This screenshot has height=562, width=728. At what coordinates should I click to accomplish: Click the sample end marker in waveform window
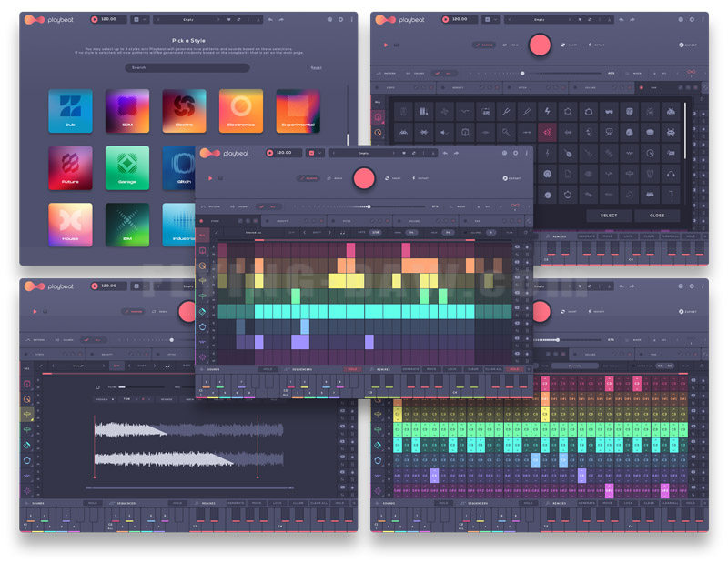[x=258, y=446]
